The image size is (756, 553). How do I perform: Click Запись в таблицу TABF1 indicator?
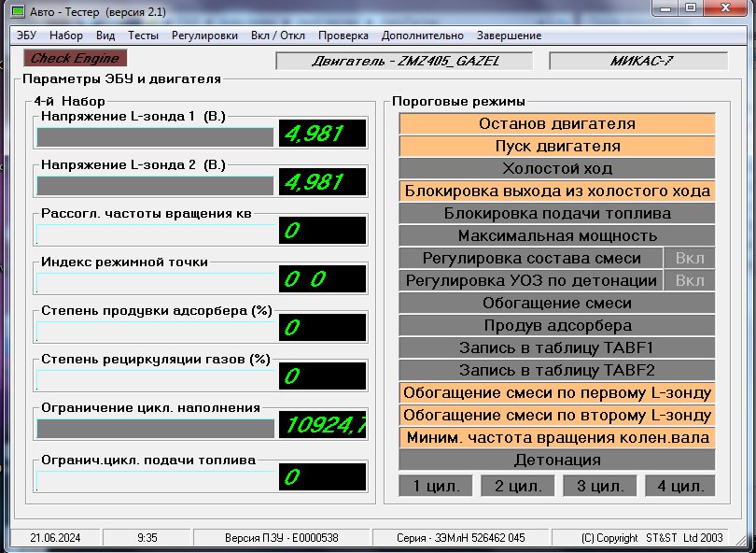[x=557, y=348]
